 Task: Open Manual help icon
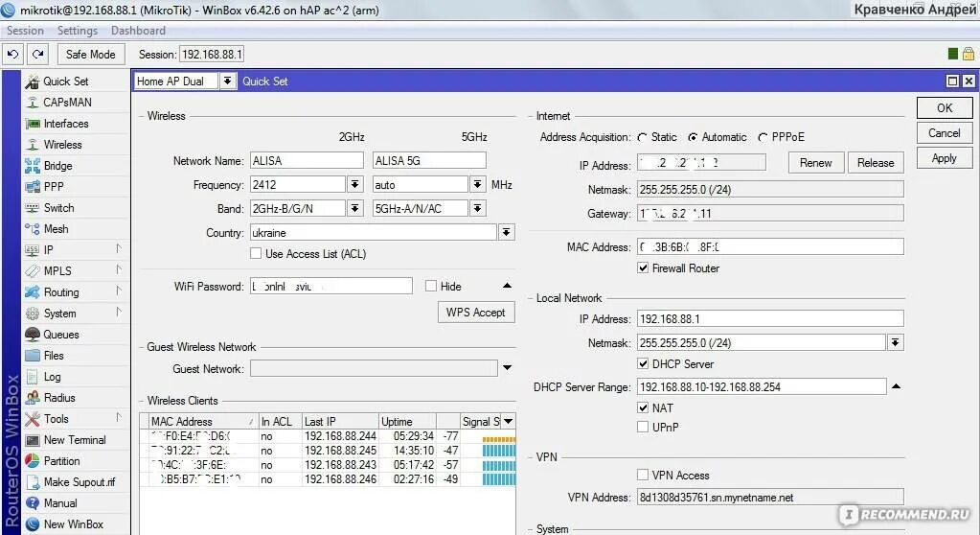tap(32, 503)
